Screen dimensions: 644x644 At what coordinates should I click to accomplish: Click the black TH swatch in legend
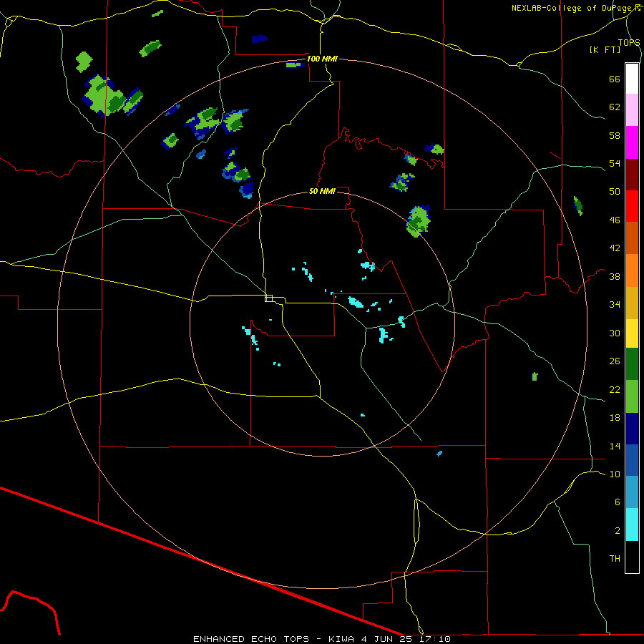coord(632,557)
